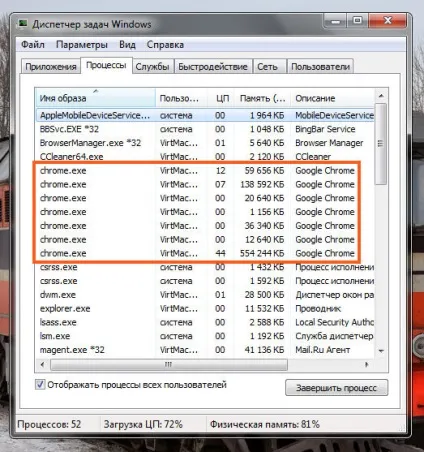The width and height of the screenshot is (424, 452).
Task: Switch to the Быстродействие tab
Action: point(213,67)
